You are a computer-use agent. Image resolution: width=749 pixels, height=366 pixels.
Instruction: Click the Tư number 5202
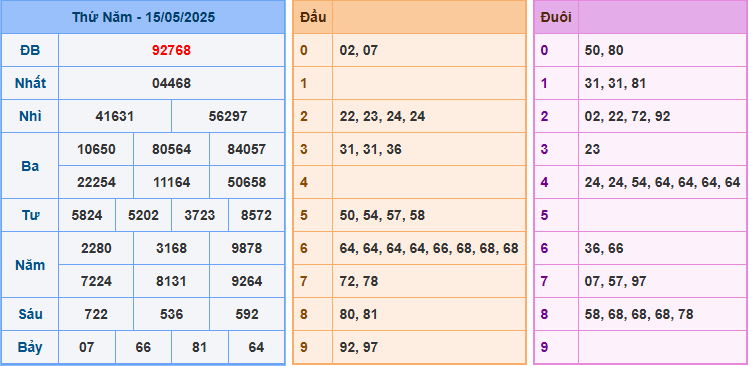pyautogui.click(x=143, y=215)
